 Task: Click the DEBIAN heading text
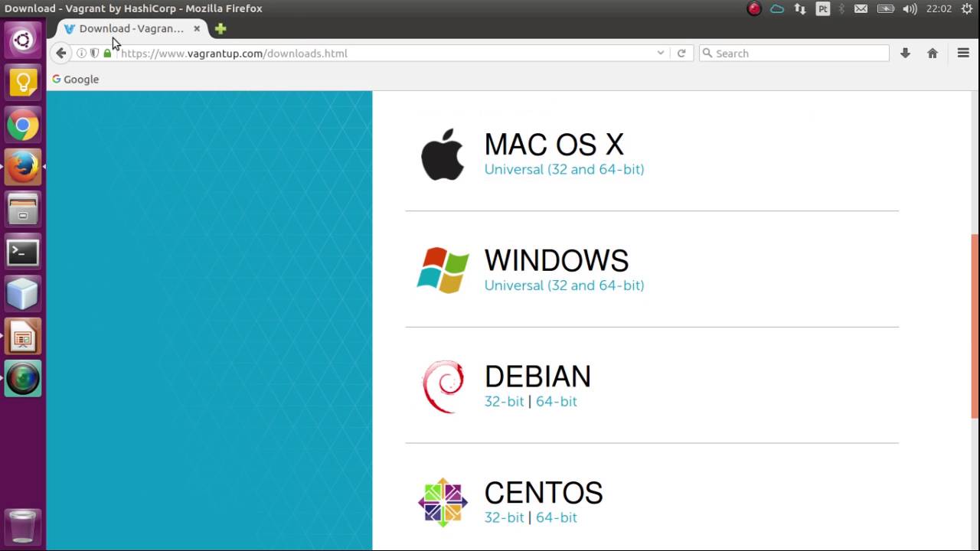click(x=537, y=377)
